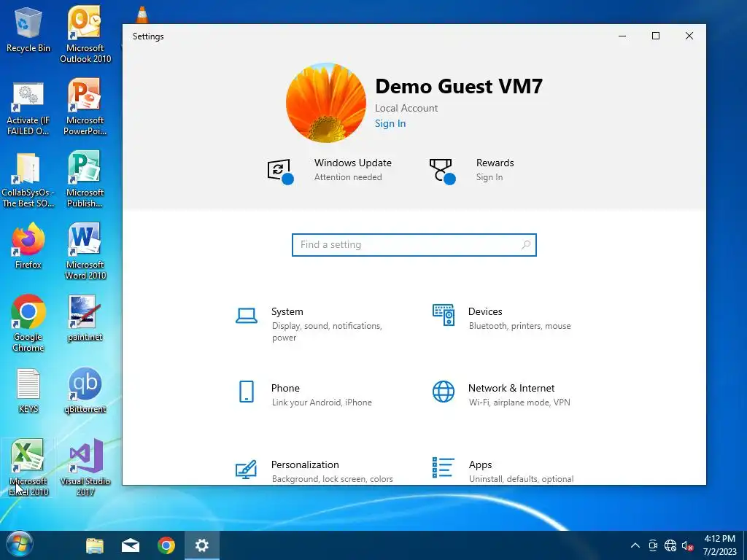Click the Sign In link under Local Account

click(x=390, y=123)
